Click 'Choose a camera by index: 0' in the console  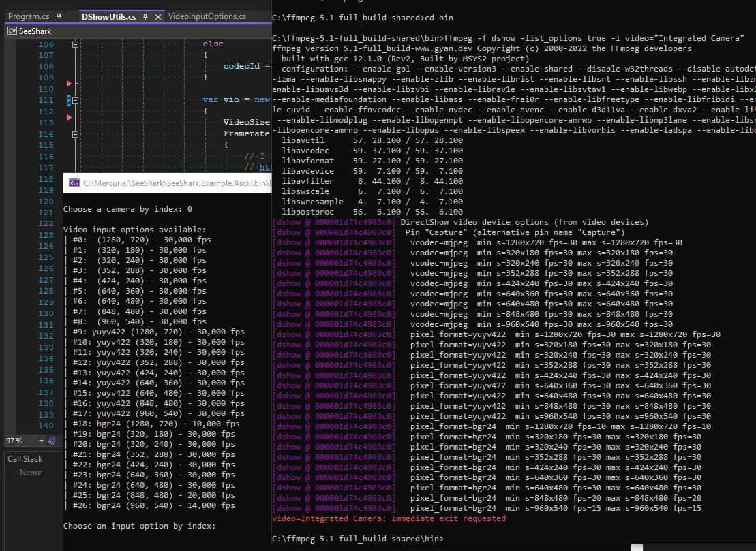click(127, 209)
